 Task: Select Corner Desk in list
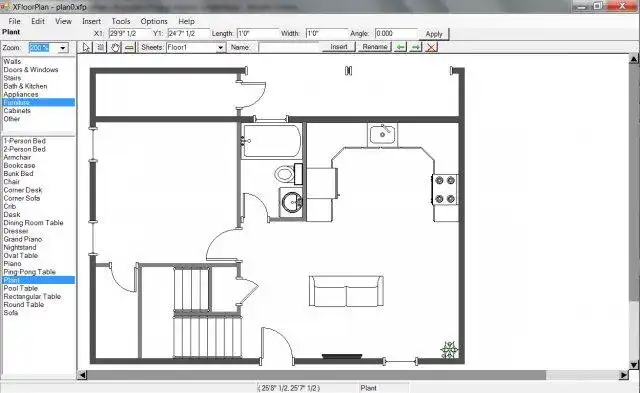pos(23,190)
